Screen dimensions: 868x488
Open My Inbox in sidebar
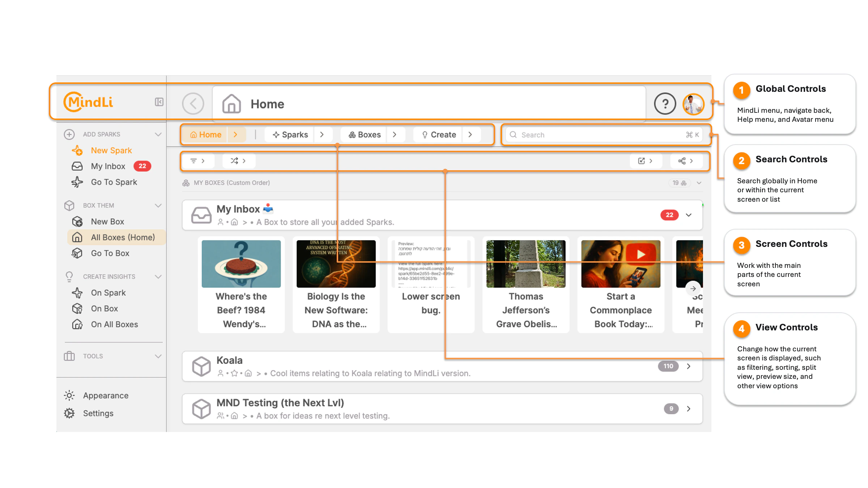click(x=108, y=166)
